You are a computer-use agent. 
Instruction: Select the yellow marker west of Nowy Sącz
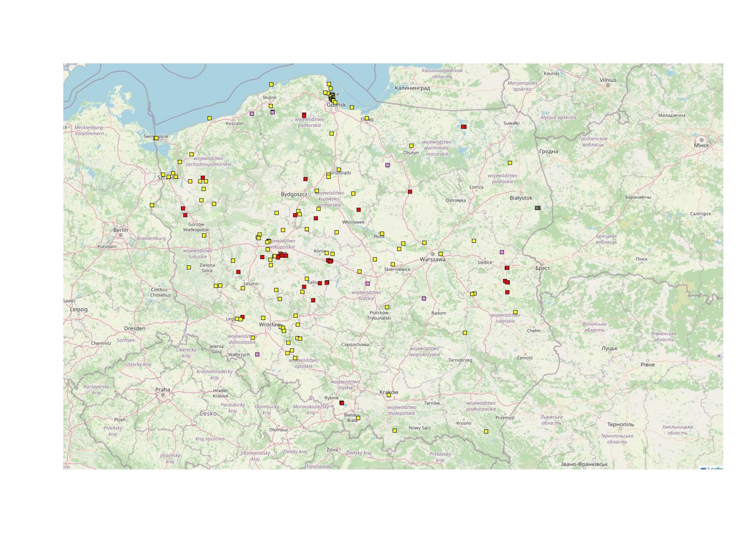click(x=395, y=431)
